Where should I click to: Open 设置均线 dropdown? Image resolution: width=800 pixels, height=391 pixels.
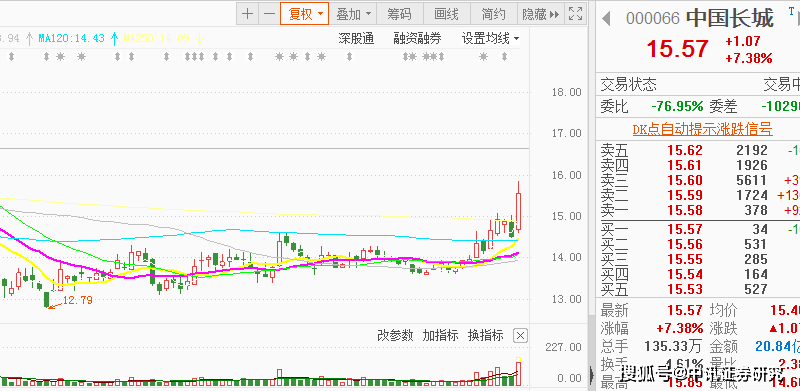pos(490,38)
